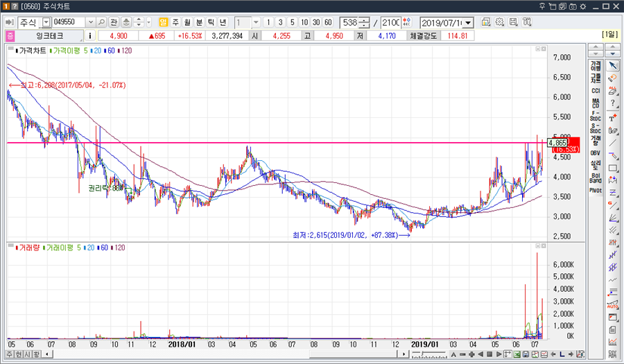Click the zoom-in plus icon at bottom
The image size is (624, 364).
tap(471, 354)
